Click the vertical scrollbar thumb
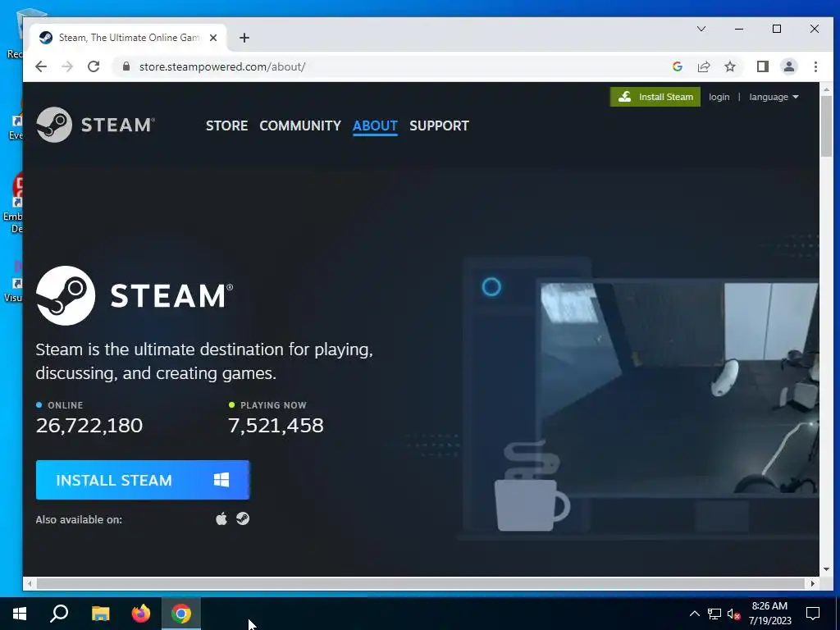Image resolution: width=840 pixels, height=630 pixels. [826, 126]
